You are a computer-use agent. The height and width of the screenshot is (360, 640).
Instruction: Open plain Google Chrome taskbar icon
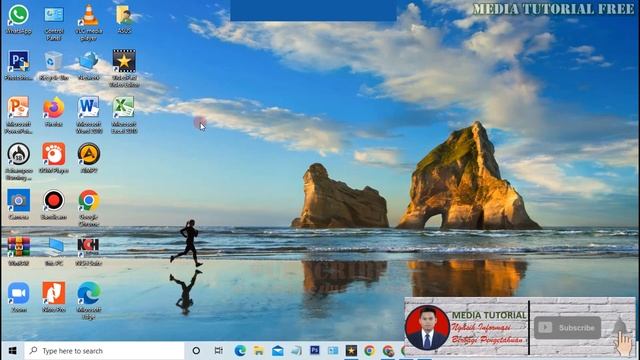tap(370, 351)
